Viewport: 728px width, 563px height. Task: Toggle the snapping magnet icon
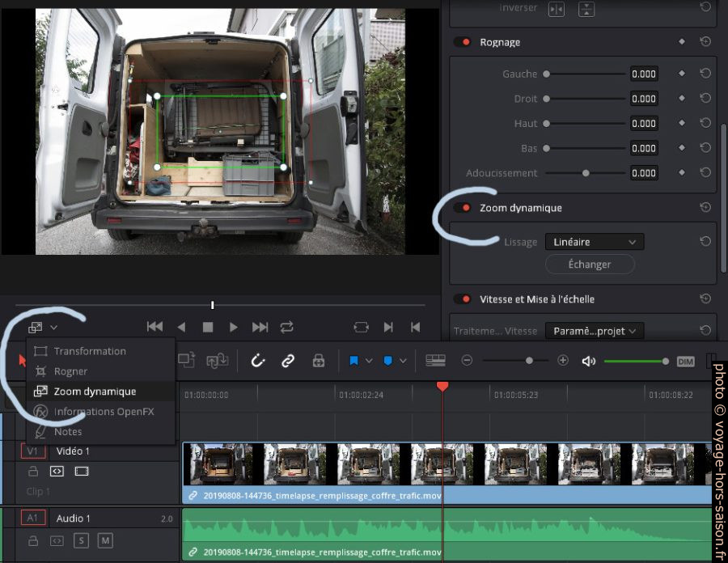pos(258,361)
